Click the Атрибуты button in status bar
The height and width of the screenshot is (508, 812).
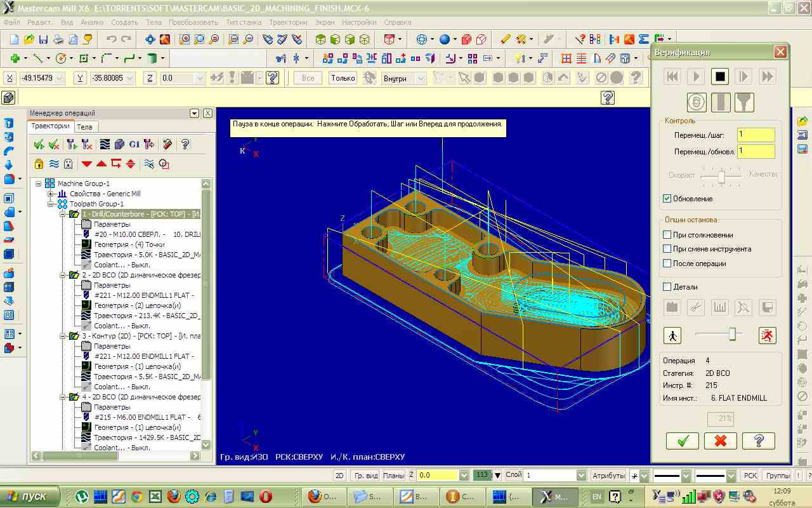point(608,476)
